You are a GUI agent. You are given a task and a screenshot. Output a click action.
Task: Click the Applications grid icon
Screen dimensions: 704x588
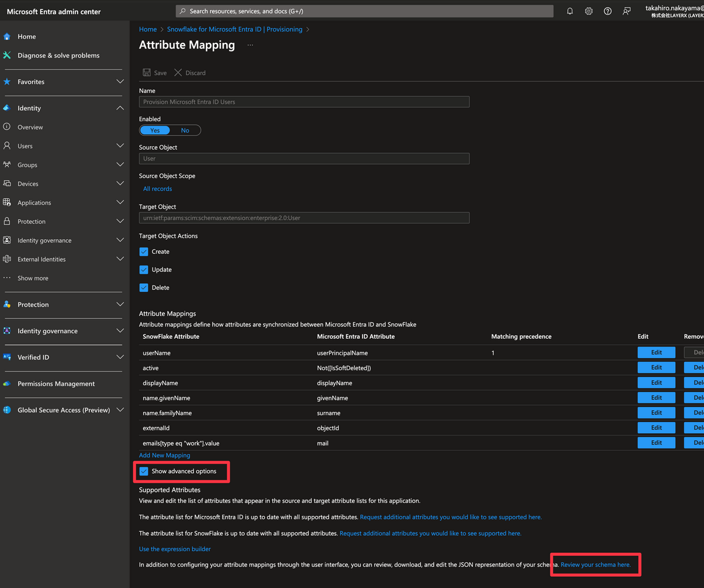7,202
